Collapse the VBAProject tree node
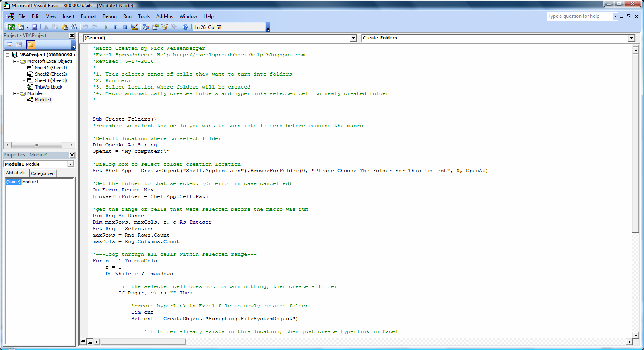Screen dimensions: 644x350 point(7,55)
